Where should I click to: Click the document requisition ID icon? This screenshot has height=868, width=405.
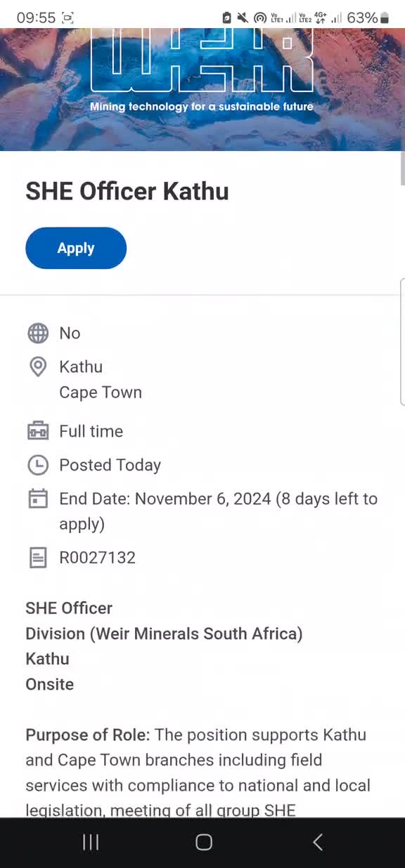[x=38, y=558]
